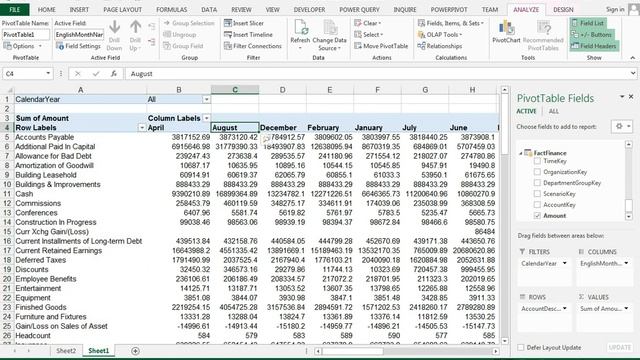This screenshot has width=640, height=360.
Task: Click the Move PivotTable button
Action: (x=381, y=46)
